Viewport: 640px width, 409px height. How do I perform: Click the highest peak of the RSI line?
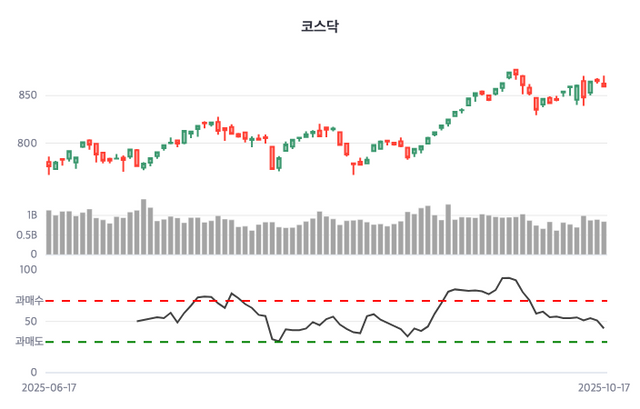[506, 278]
